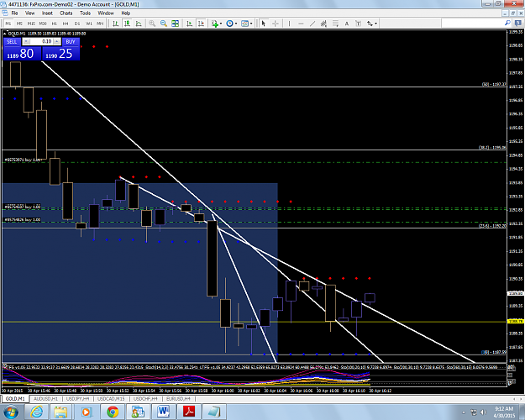
Task: Select the text A tool
Action: click(347, 24)
